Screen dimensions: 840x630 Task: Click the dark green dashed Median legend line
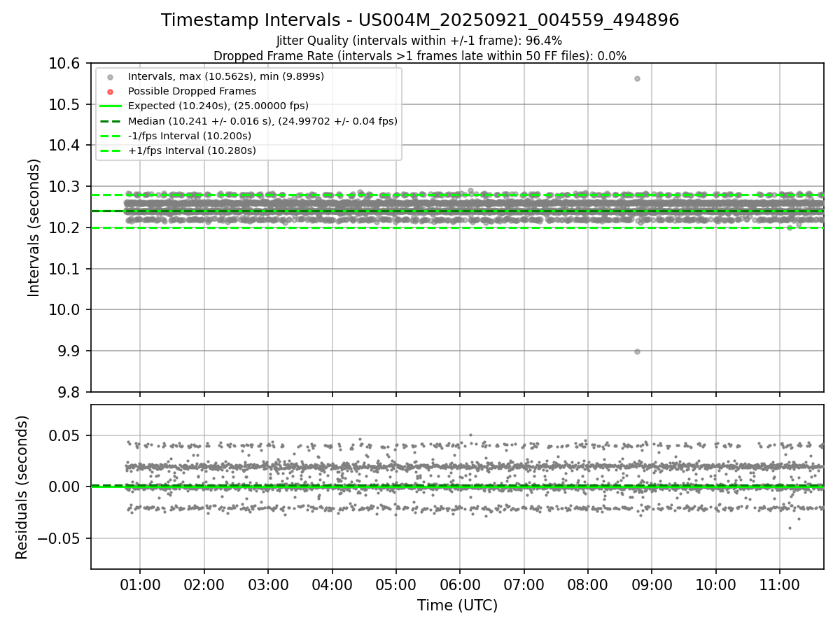pyautogui.click(x=110, y=121)
